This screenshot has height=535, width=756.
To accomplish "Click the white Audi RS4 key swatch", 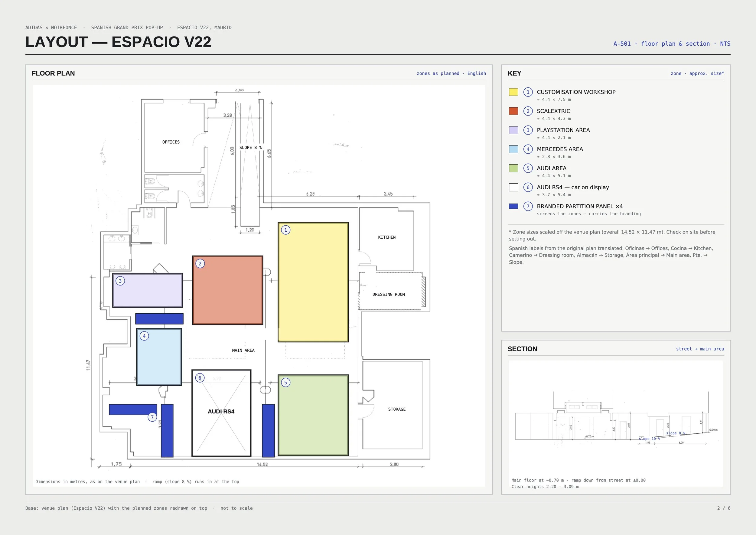I will (513, 188).
